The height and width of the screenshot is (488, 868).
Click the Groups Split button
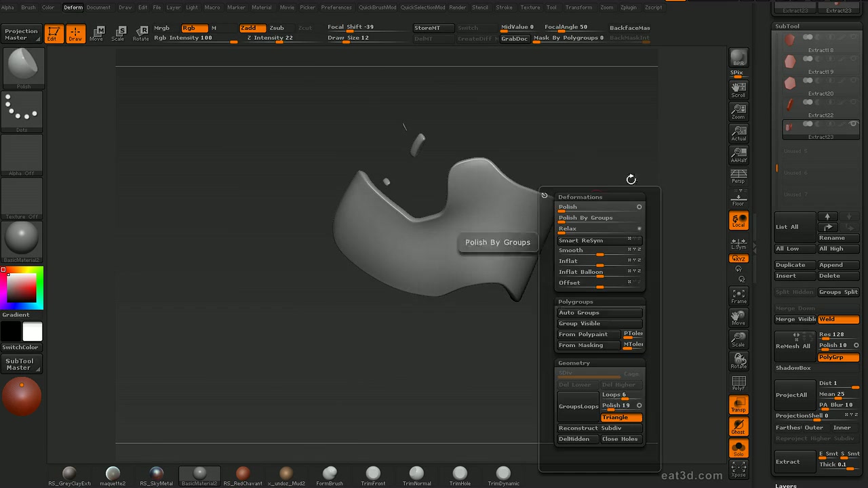coord(838,292)
